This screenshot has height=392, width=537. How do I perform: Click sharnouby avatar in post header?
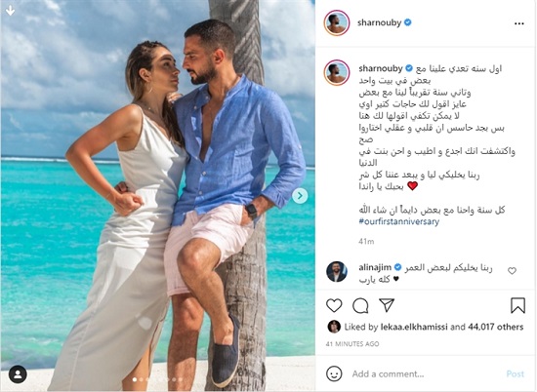(337, 23)
